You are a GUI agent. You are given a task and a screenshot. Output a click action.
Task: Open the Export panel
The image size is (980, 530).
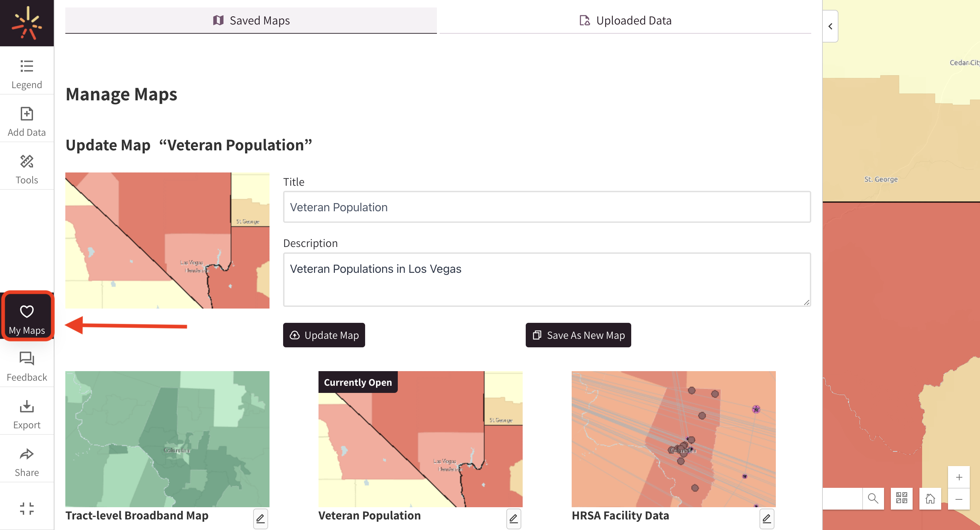pos(27,413)
